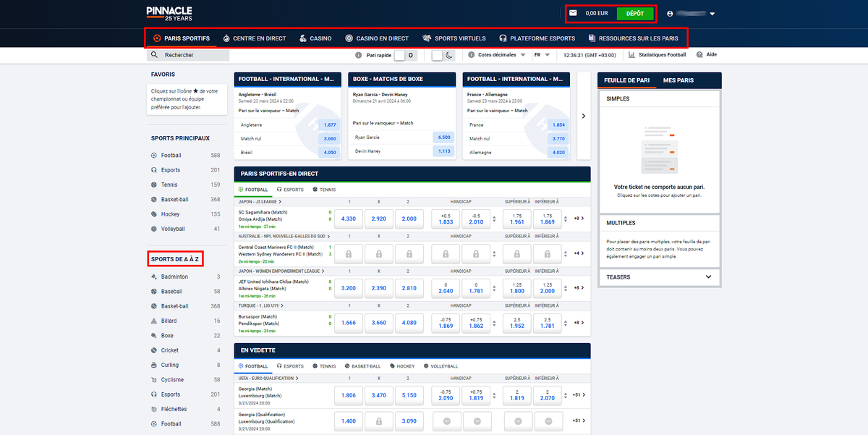The height and width of the screenshot is (435, 868).
Task: Adjust handicap line arrows for Bursaspor match
Action: [494, 323]
